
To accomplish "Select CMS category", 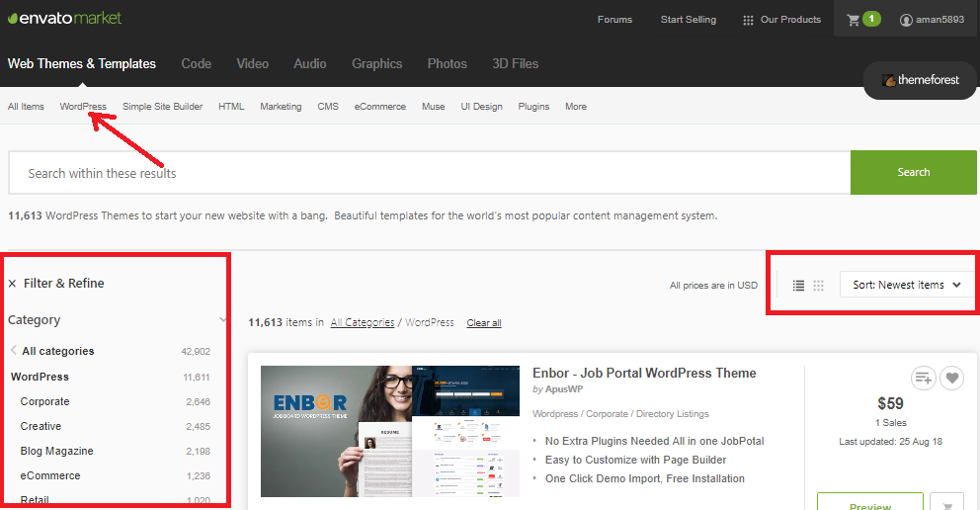I will coord(328,107).
